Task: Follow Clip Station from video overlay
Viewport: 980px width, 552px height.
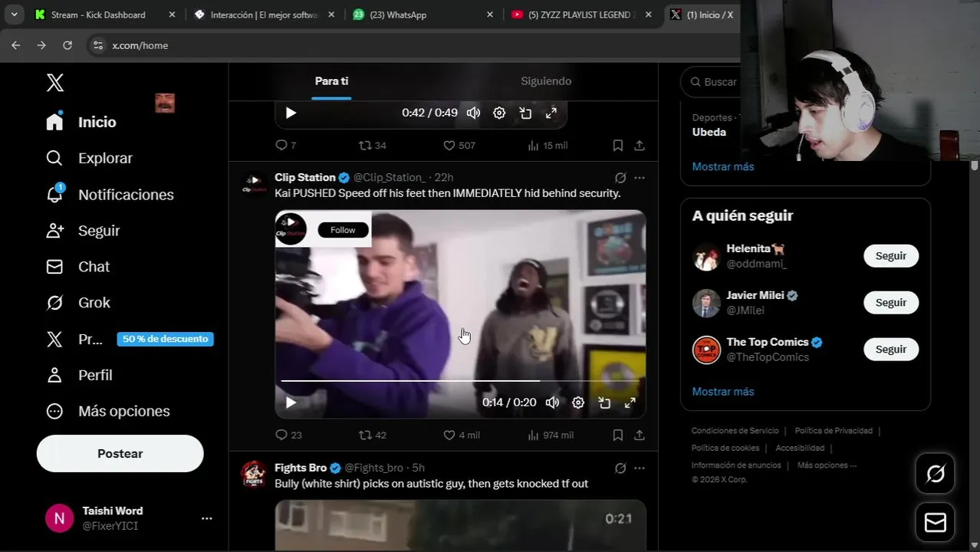Action: (343, 230)
